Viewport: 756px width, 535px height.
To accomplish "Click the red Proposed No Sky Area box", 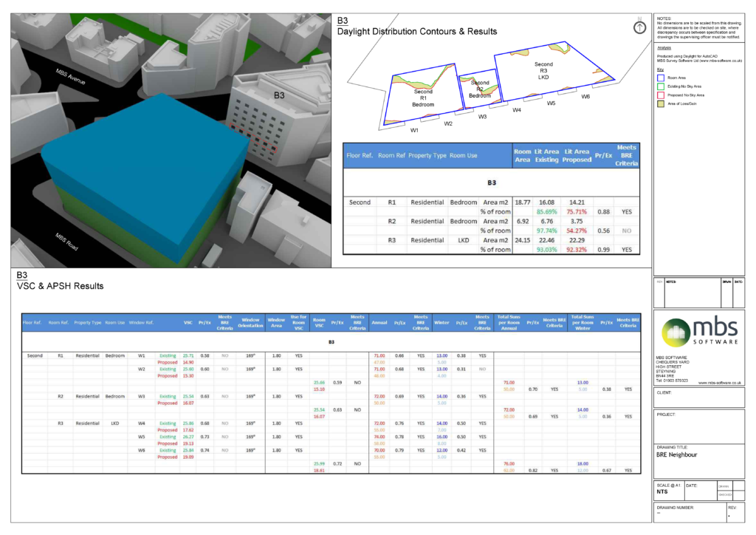I will 661,95.
